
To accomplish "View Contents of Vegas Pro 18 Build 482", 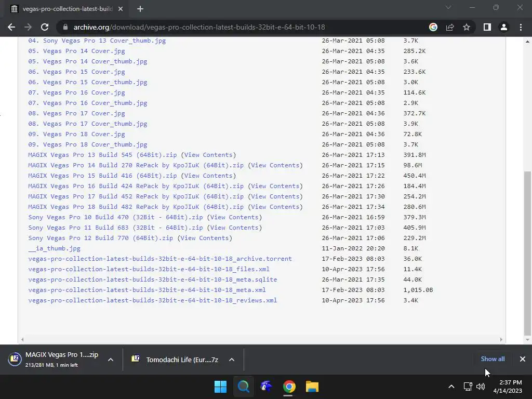I will [275, 207].
